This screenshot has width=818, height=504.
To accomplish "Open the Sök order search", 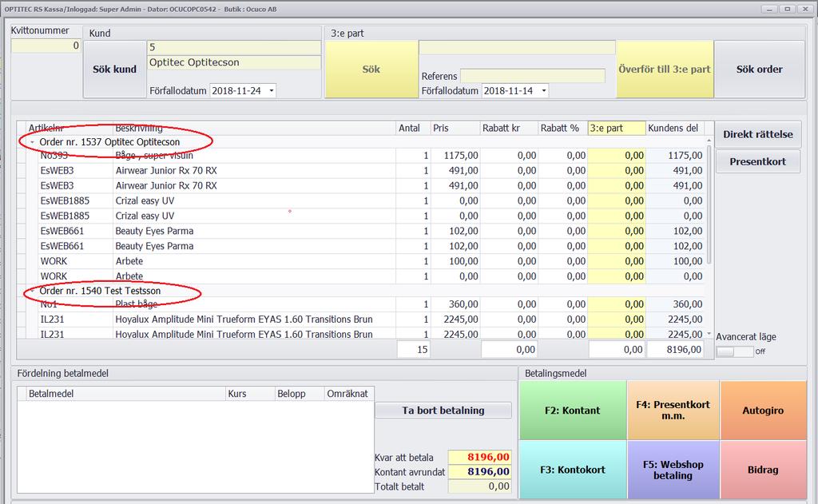I will [x=759, y=69].
